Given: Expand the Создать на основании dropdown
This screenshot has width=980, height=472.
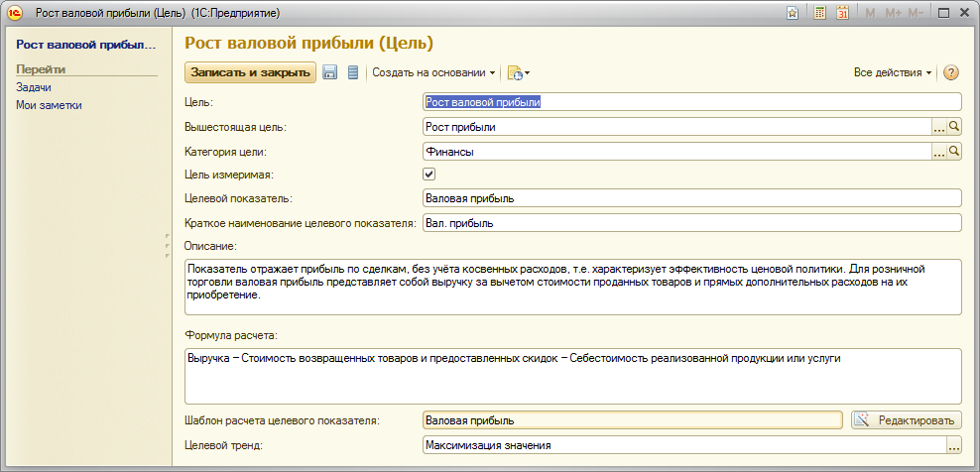Looking at the screenshot, I should (434, 72).
